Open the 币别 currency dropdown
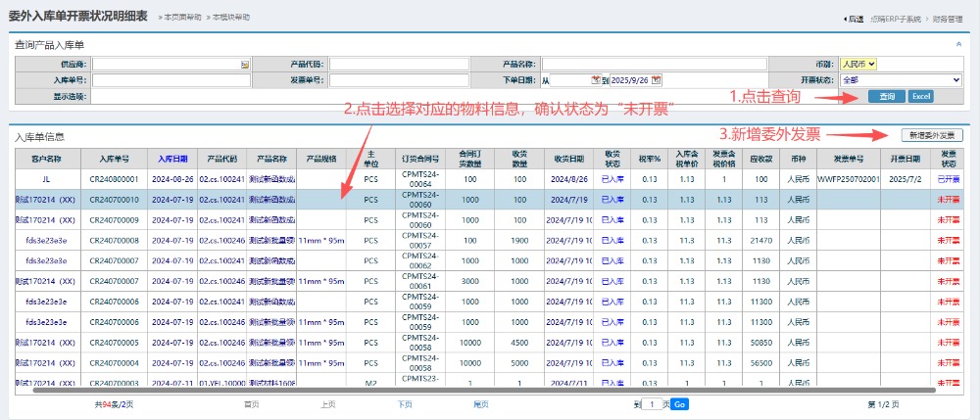The image size is (980, 420). [x=858, y=65]
